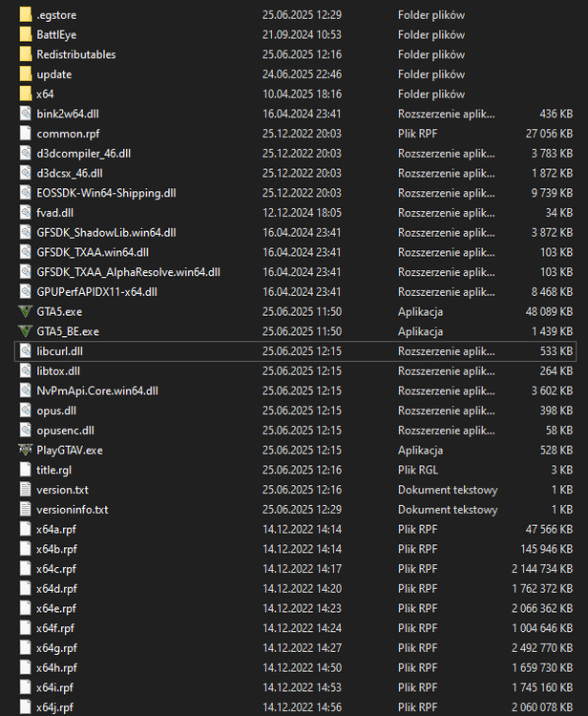Click the x64b.rpf file icon
This screenshot has height=716, width=588.
click(x=26, y=549)
